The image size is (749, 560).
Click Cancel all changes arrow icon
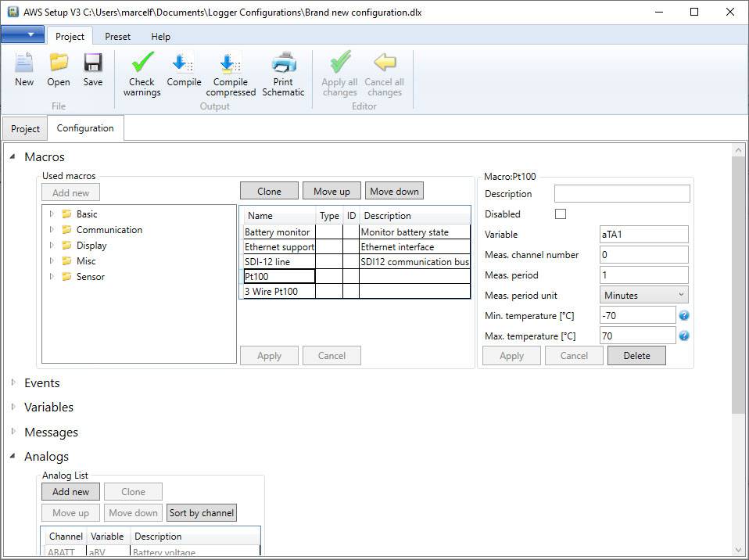tap(385, 63)
